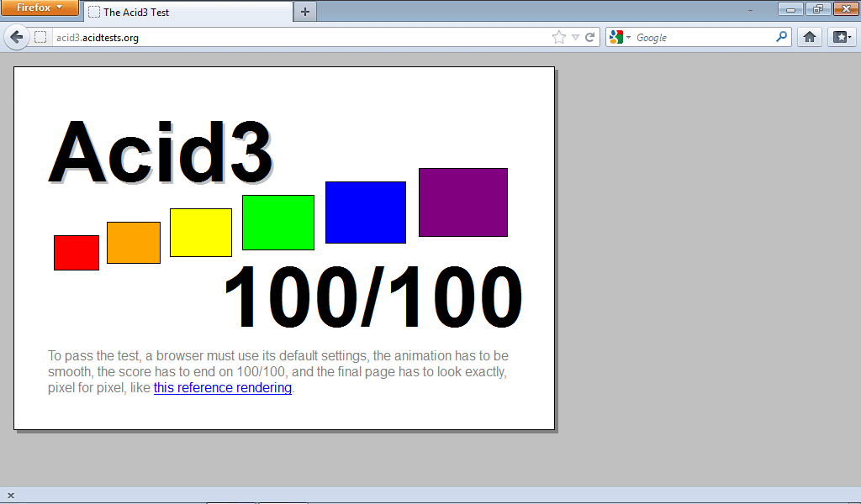
Task: Open the Bookmarks menu button
Action: 842,37
